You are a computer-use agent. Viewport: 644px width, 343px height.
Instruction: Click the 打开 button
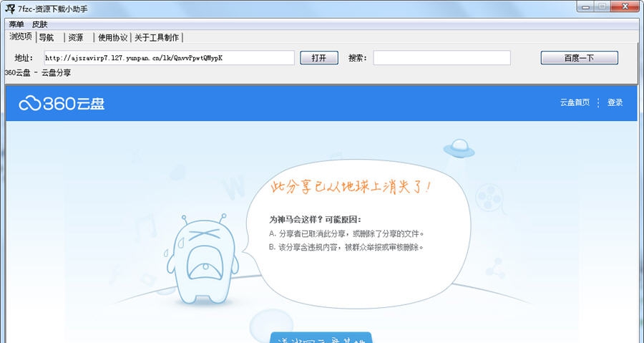point(319,58)
